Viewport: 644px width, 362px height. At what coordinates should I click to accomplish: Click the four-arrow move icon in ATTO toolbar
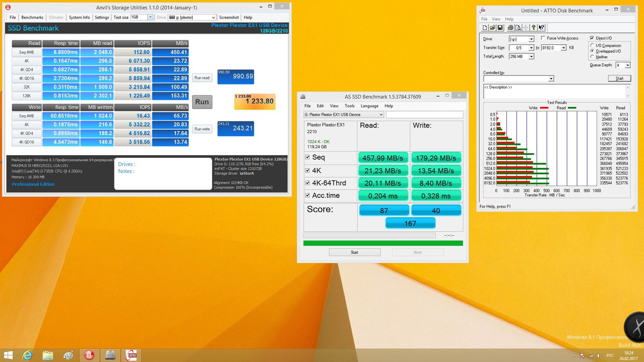point(526,27)
